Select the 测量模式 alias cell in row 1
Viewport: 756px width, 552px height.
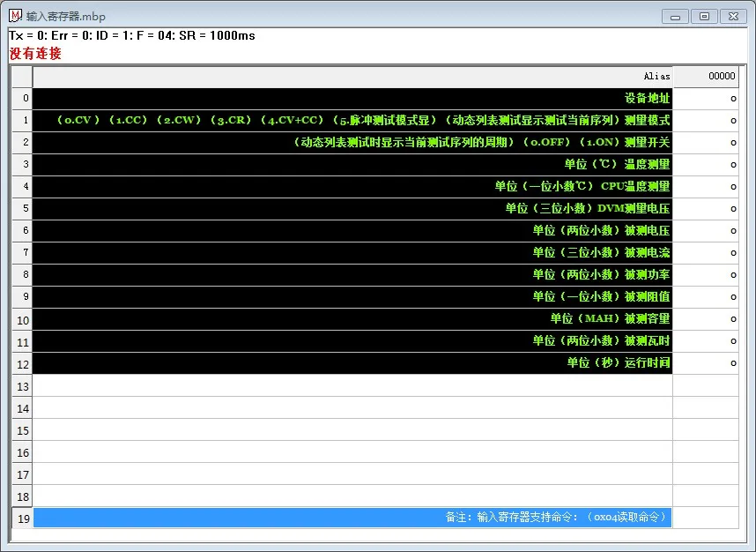[x=352, y=121]
